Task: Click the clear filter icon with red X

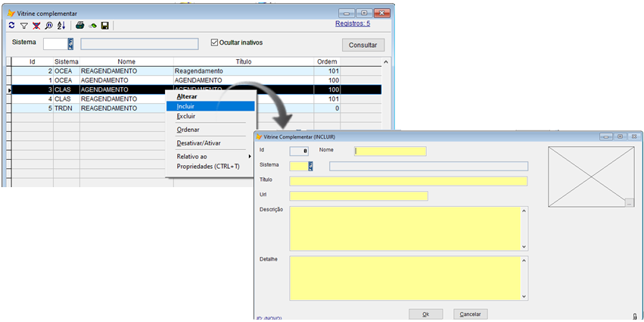Action: coord(36,25)
